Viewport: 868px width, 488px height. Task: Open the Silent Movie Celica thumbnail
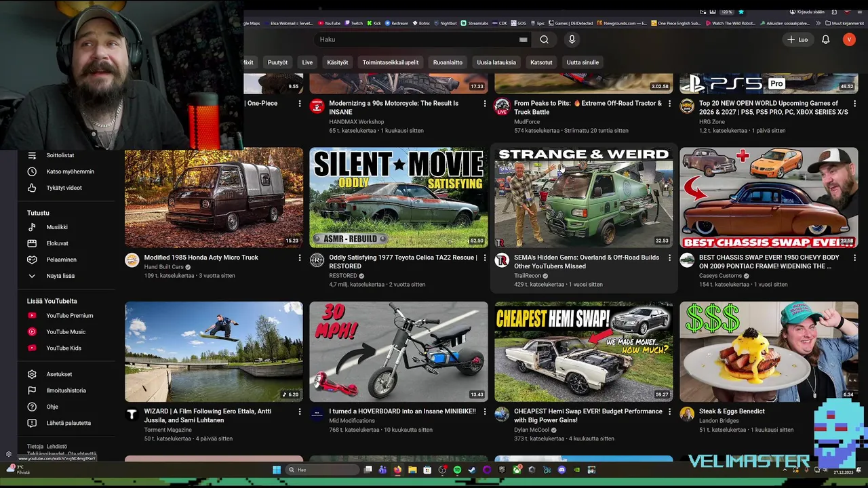pos(399,198)
